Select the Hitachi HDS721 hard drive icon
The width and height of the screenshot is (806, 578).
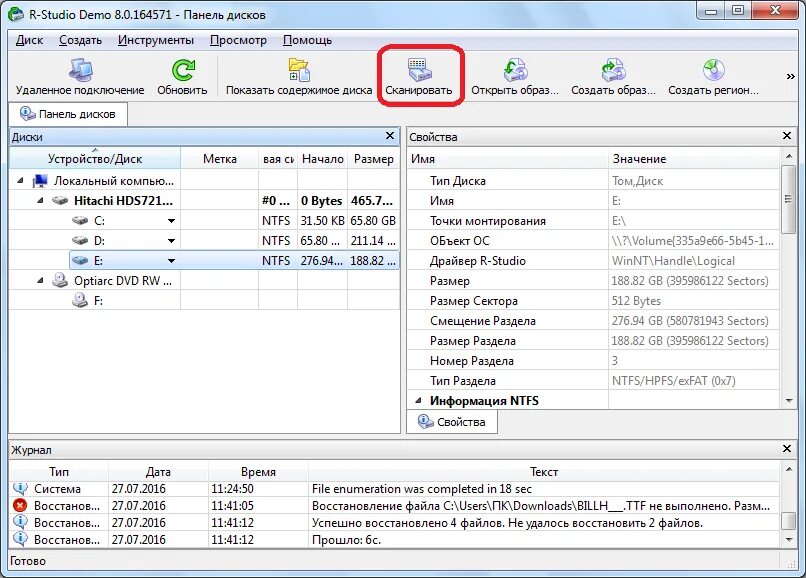click(x=60, y=201)
